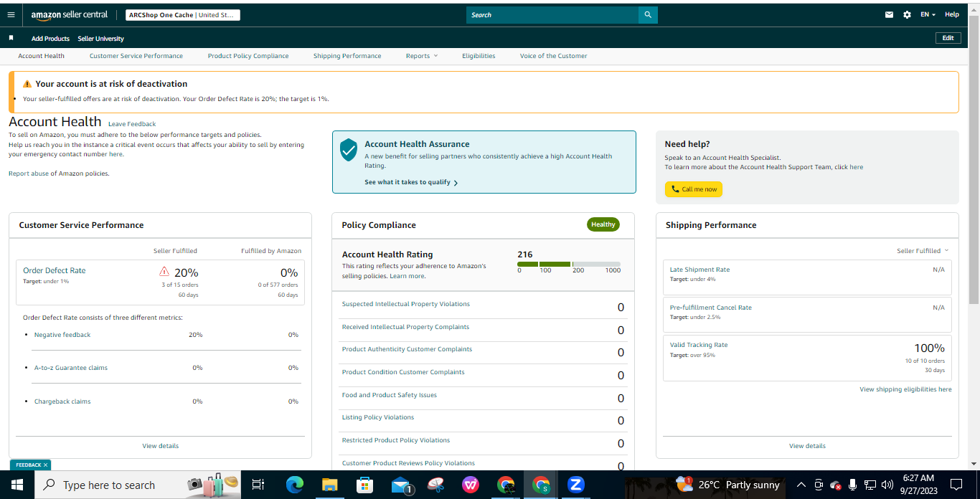Open Customer Service Performance tab
The image size is (980, 499).
click(136, 56)
